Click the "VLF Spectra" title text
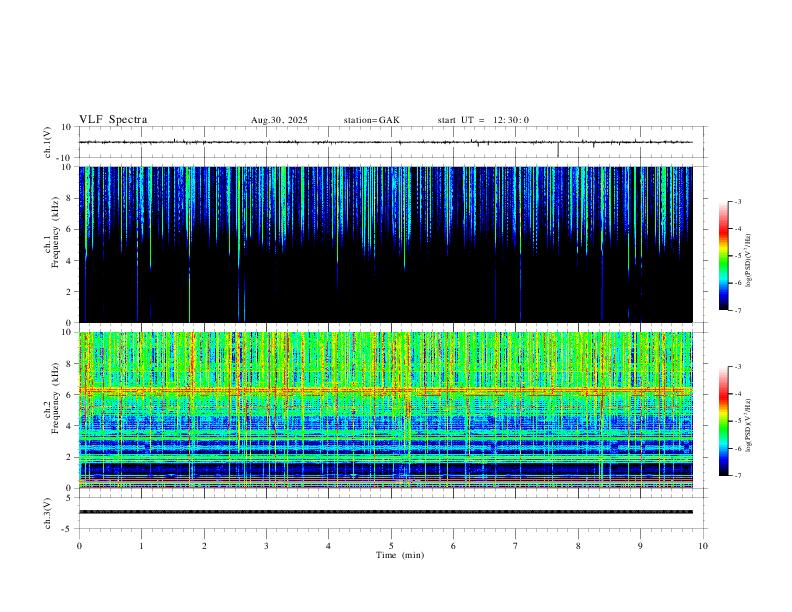Image resolution: width=792 pixels, height=612 pixels. click(x=113, y=120)
